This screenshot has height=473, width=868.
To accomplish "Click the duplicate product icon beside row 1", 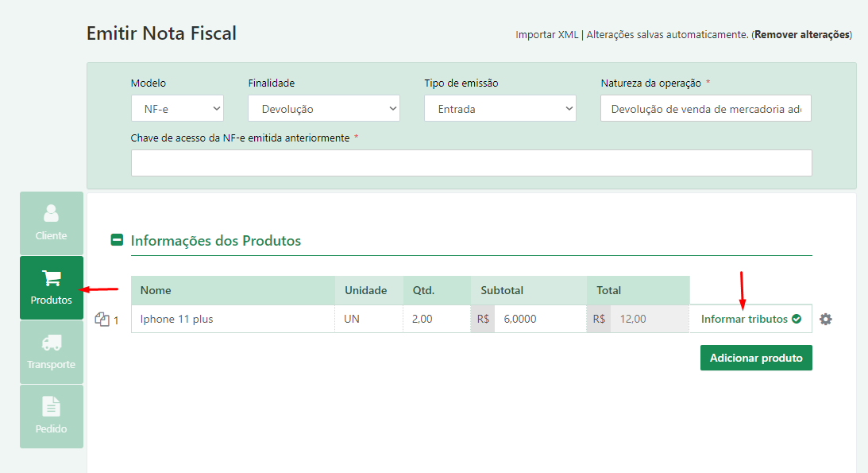I will [102, 319].
